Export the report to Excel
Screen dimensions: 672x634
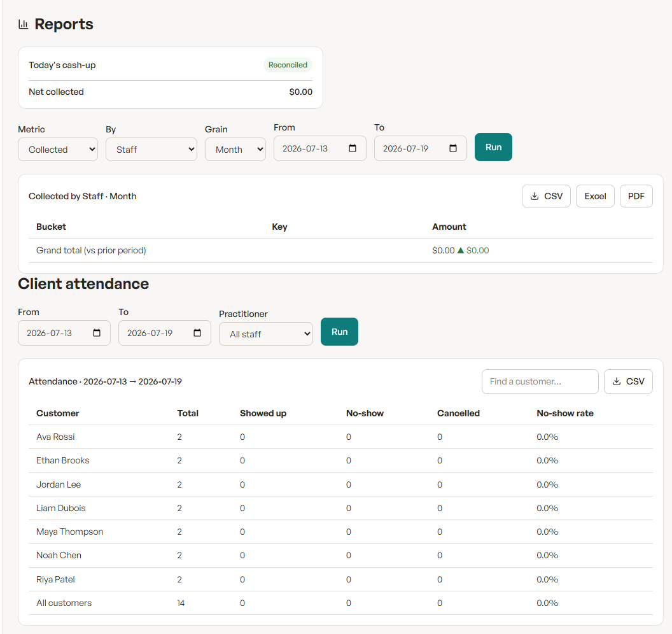click(x=595, y=196)
